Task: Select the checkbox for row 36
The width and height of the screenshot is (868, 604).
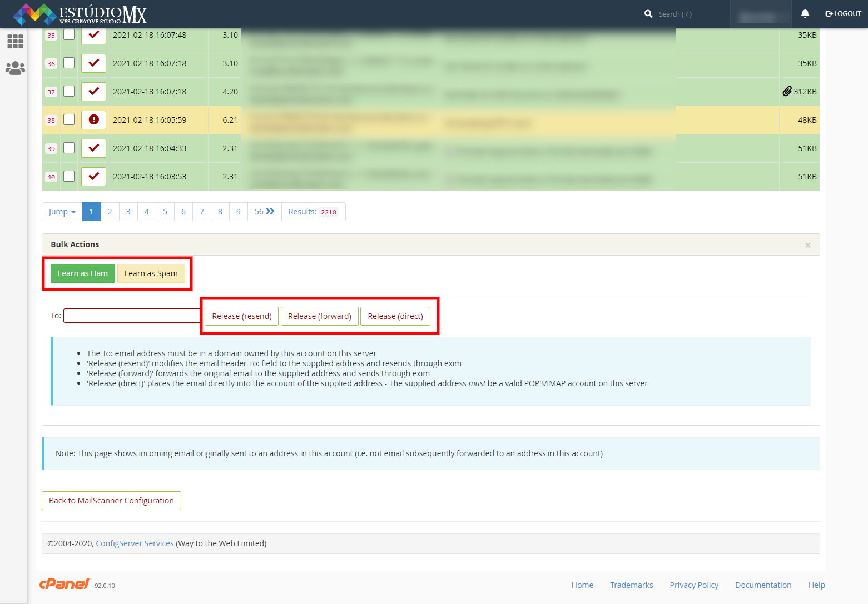Action: pos(69,63)
